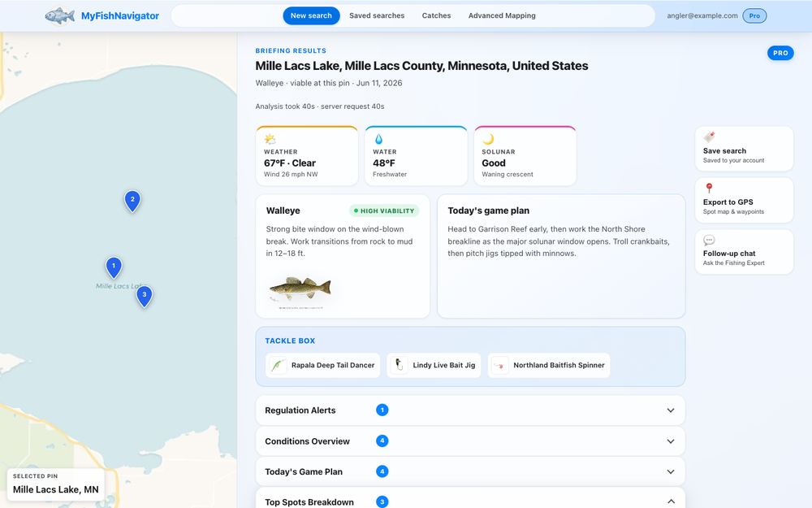The image size is (812, 508).
Task: Click the Conditions Overview count badge
Action: pyautogui.click(x=382, y=441)
